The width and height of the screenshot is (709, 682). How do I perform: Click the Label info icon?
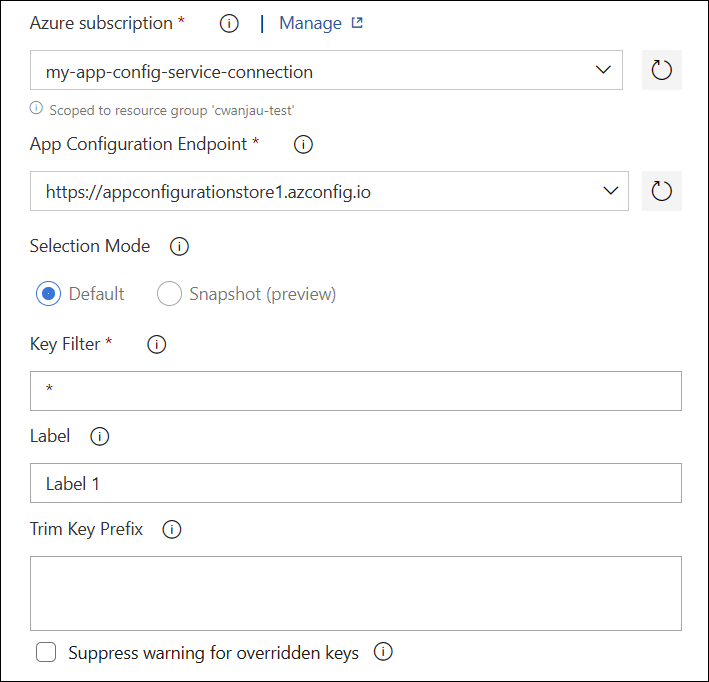pyautogui.click(x=100, y=436)
